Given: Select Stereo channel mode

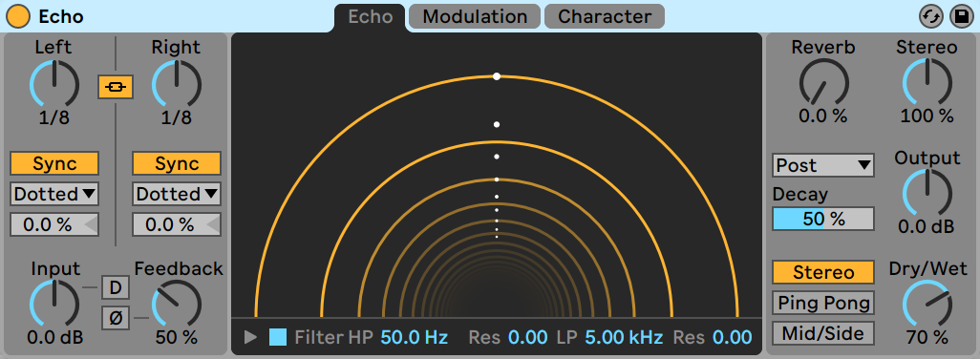Looking at the screenshot, I should pyautogui.click(x=823, y=273).
